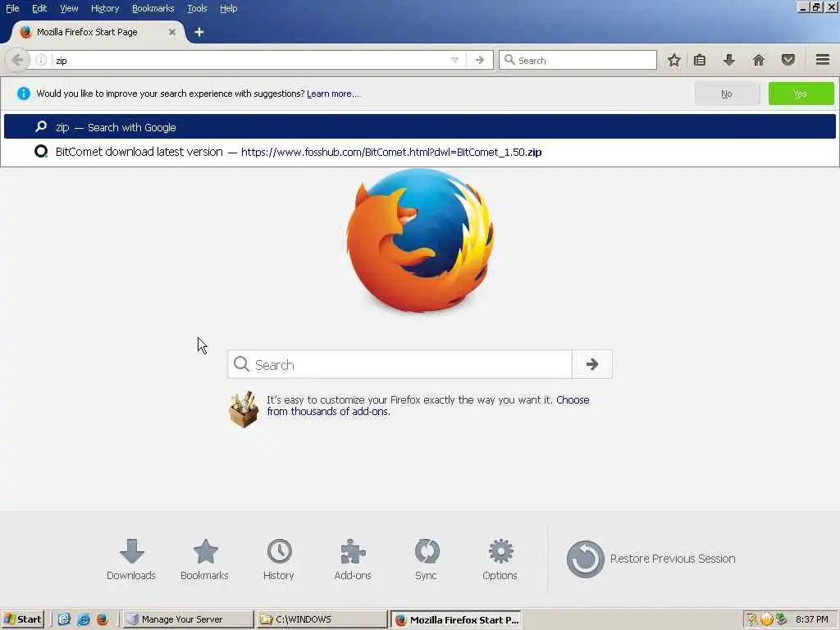The image size is (840, 630).
Task: Open Options from the start page launcher
Action: tap(500, 559)
